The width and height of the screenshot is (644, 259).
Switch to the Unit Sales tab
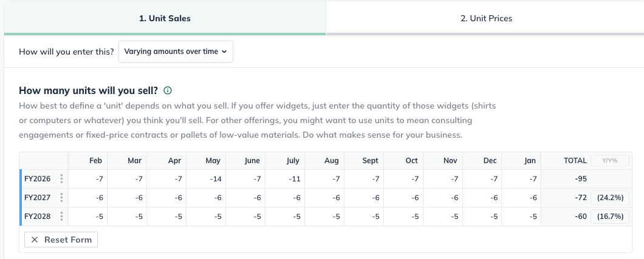click(165, 18)
